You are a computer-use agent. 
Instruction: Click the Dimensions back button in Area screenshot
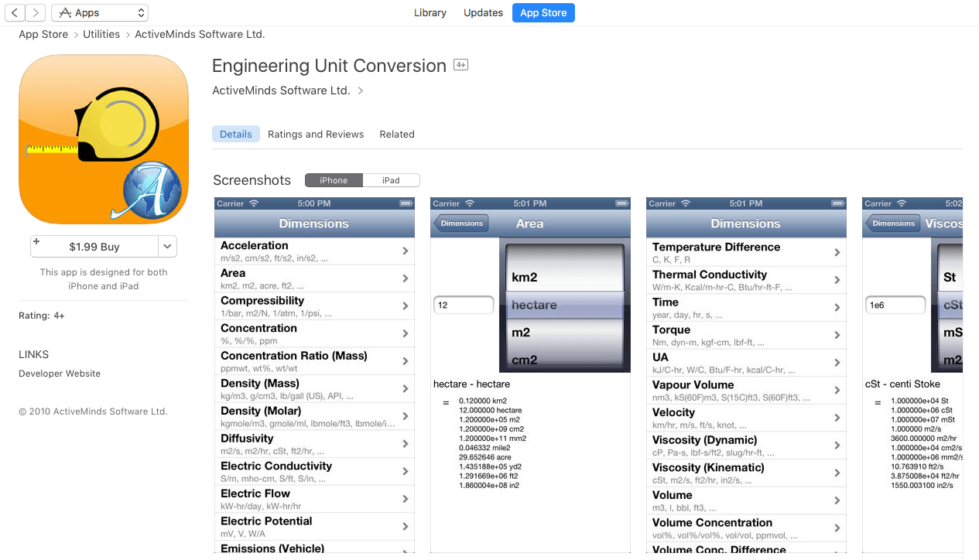[461, 224]
